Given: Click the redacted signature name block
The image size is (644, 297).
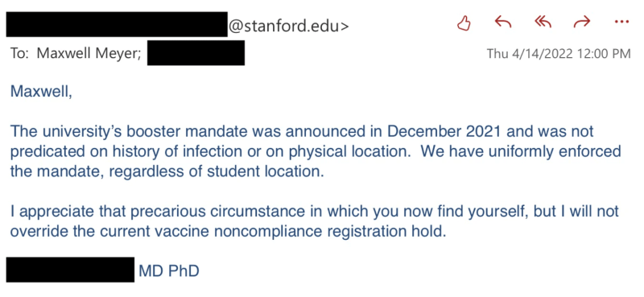Looking at the screenshot, I should click(x=70, y=270).
